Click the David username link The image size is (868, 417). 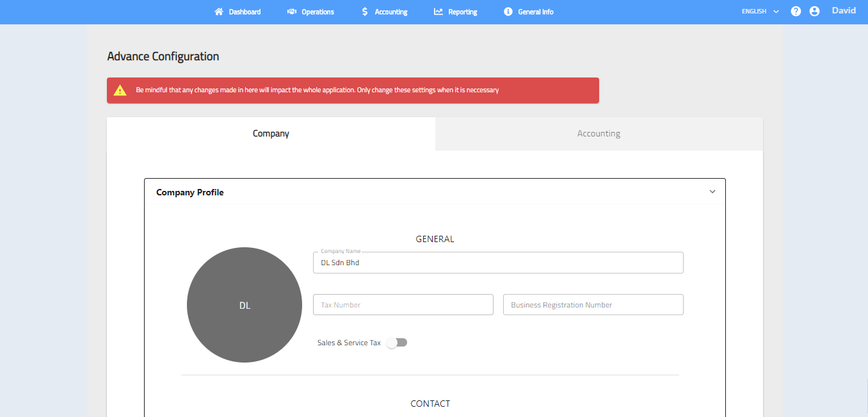(843, 11)
